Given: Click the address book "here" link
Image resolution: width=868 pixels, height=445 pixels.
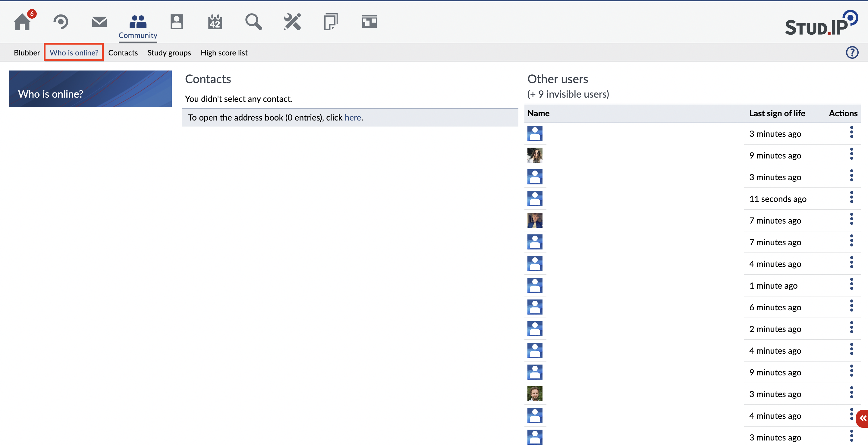Looking at the screenshot, I should (352, 118).
